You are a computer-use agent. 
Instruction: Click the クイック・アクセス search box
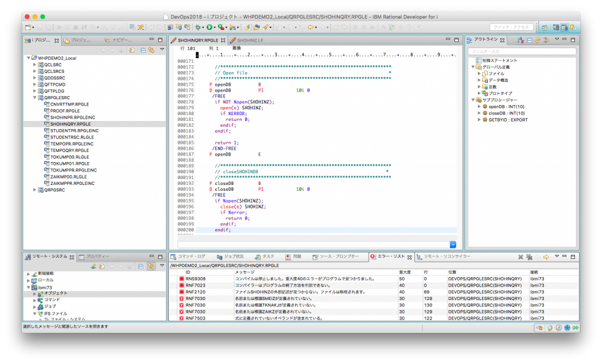pos(511,27)
